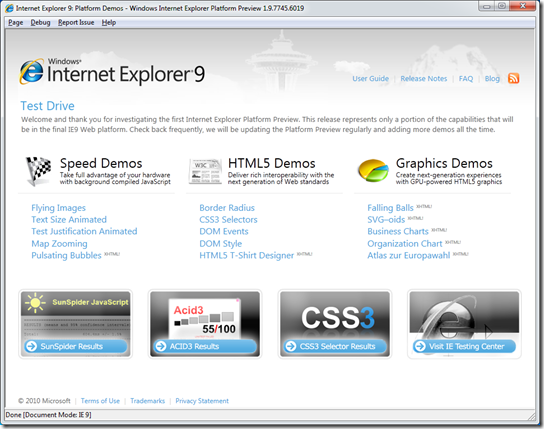Click the HTML5 Demos newspaper icon
This screenshot has width=544, height=429.
[205, 171]
